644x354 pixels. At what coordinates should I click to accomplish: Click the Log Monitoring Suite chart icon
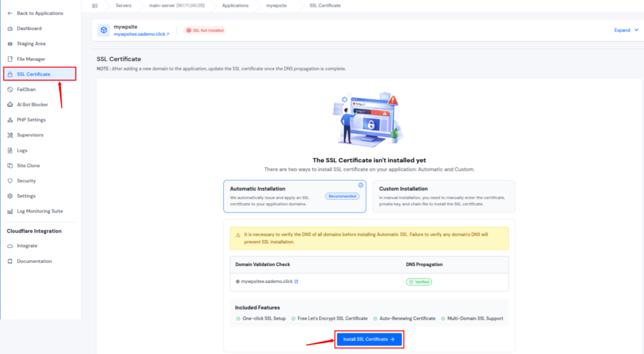[10, 211]
